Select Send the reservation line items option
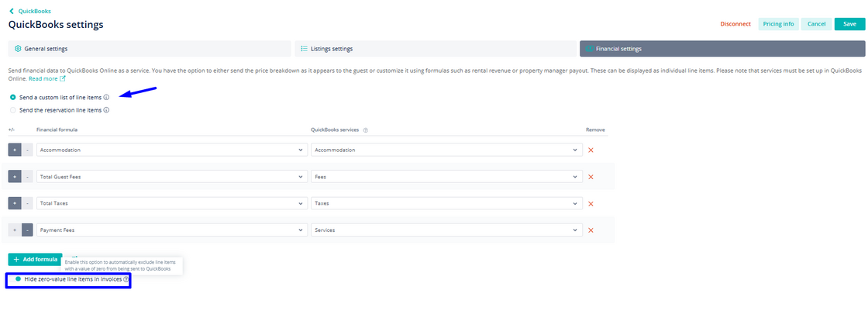This screenshot has width=868, height=311. [12, 110]
